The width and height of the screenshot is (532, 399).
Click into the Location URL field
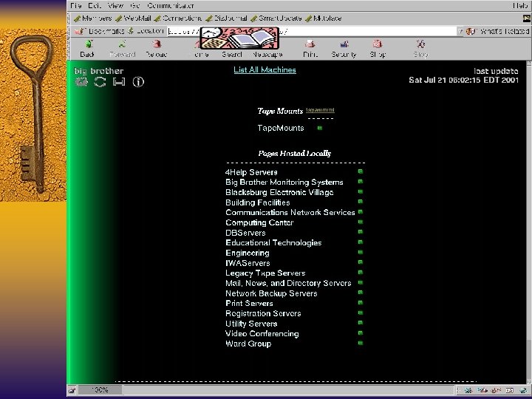[312, 31]
